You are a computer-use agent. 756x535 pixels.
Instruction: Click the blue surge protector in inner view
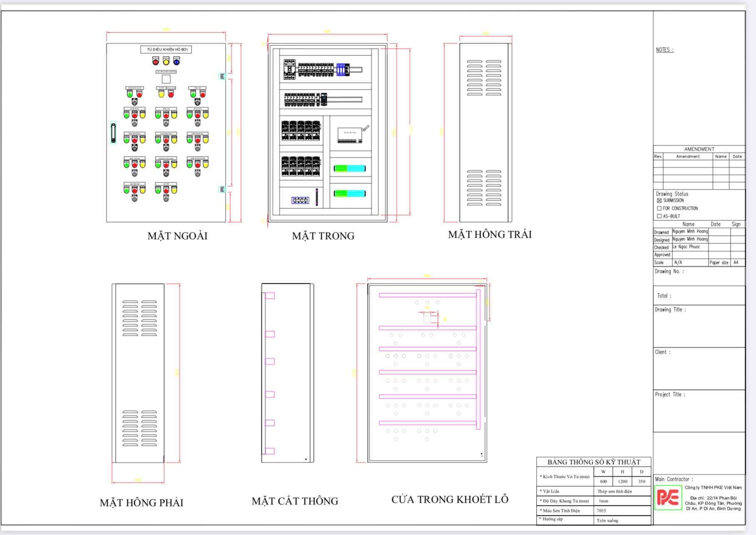click(341, 69)
